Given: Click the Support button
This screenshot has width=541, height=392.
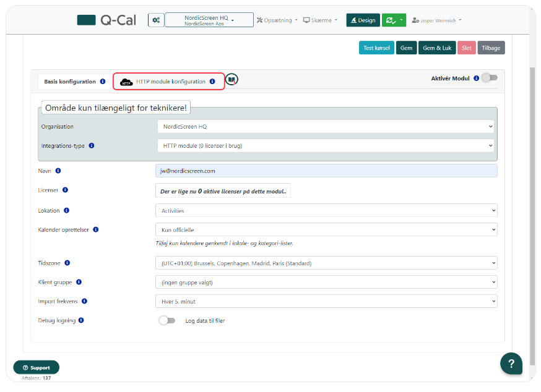Looking at the screenshot, I should pos(37,367).
